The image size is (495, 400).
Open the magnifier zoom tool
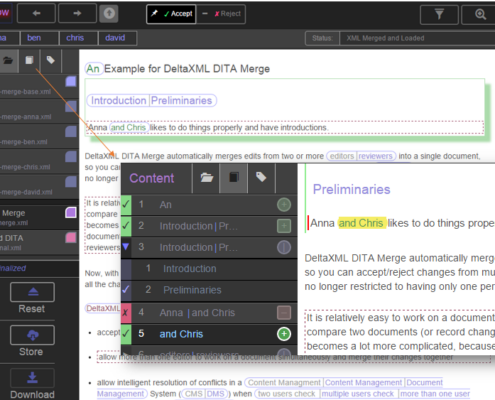tap(480, 14)
